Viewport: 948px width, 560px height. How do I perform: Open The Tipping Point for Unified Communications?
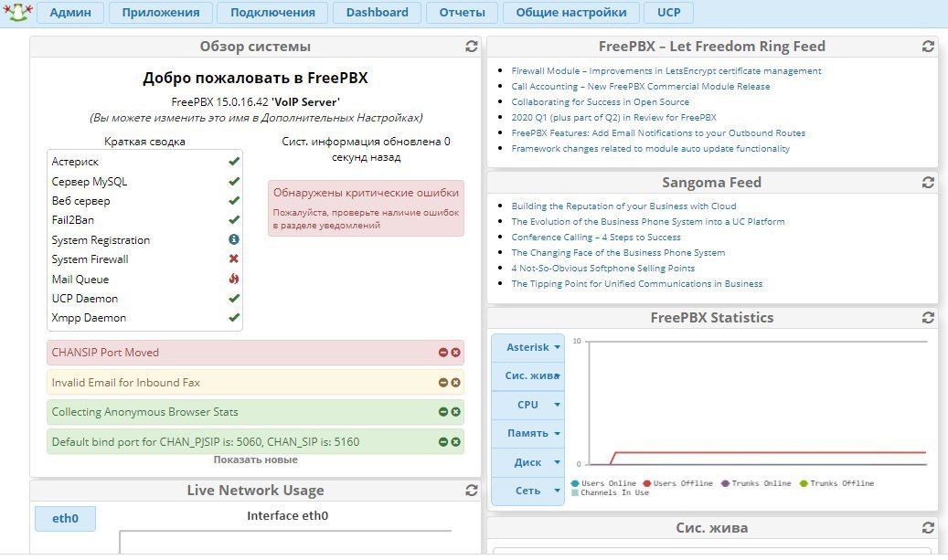[x=637, y=284]
